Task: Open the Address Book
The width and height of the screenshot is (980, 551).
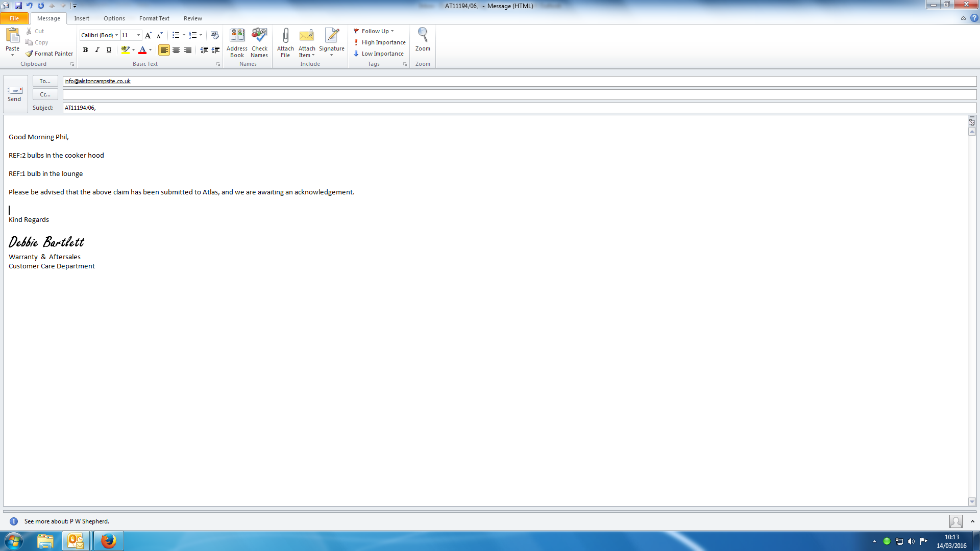Action: [x=237, y=36]
